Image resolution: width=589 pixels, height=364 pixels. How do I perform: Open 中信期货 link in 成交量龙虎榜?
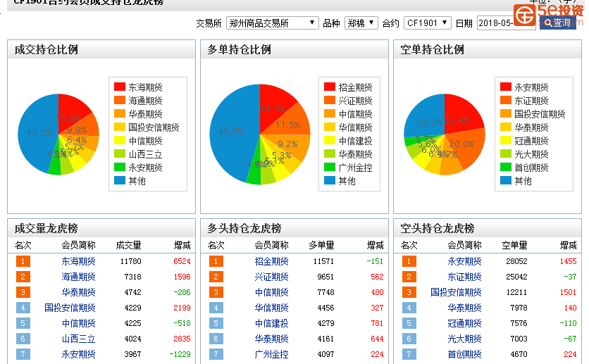pyautogui.click(x=78, y=323)
